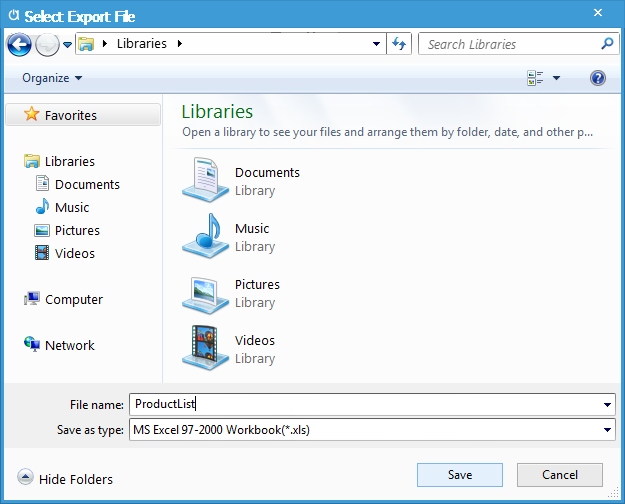Open the view options dropdown arrow

tap(556, 78)
